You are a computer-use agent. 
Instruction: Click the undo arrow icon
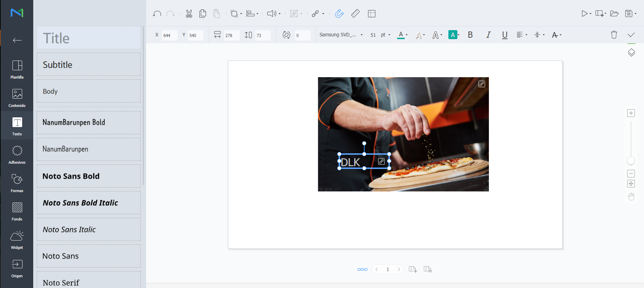157,14
